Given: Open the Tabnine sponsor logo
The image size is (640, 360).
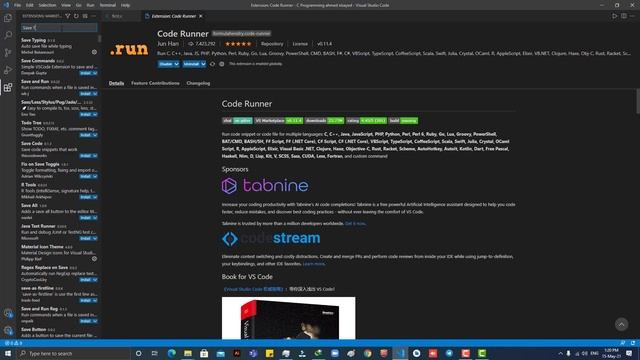Looking at the screenshot, I should (265, 186).
